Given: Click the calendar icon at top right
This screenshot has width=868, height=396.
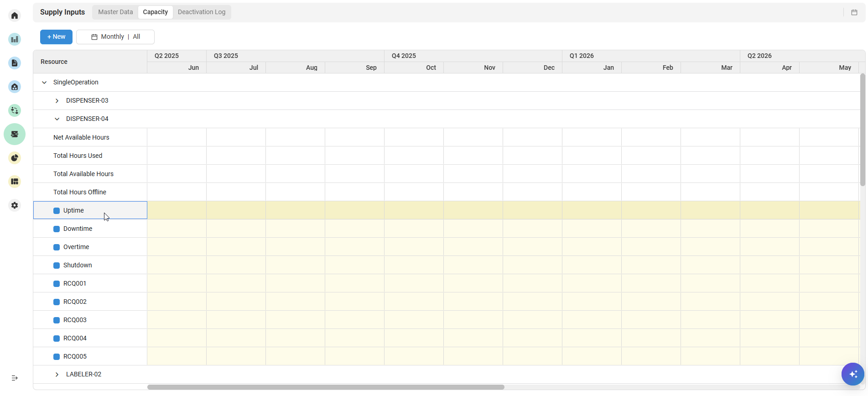Looking at the screenshot, I should pyautogui.click(x=854, y=12).
